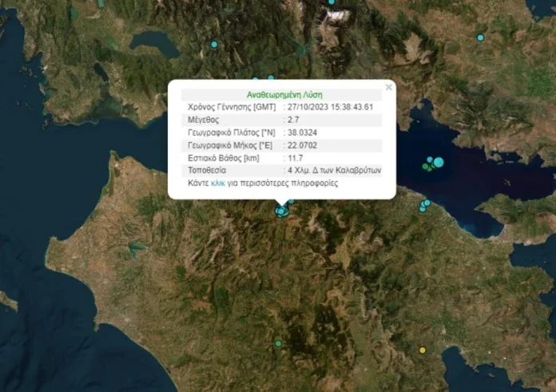Click the latitude value 38.0324
This screenshot has width=556, height=392.
click(x=302, y=133)
